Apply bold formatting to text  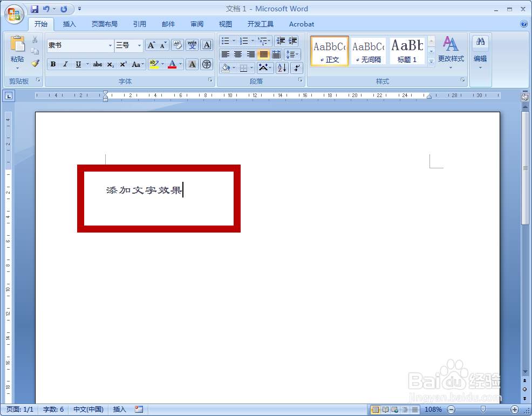coord(53,64)
